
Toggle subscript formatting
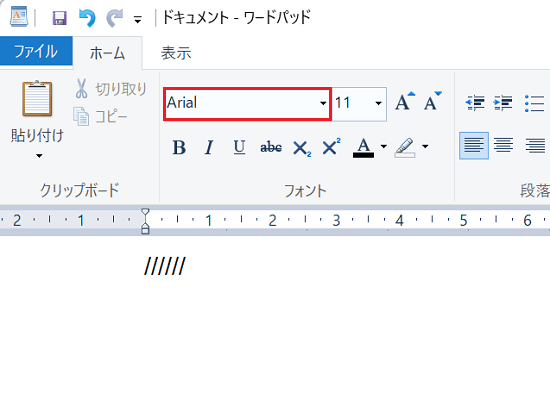302,148
